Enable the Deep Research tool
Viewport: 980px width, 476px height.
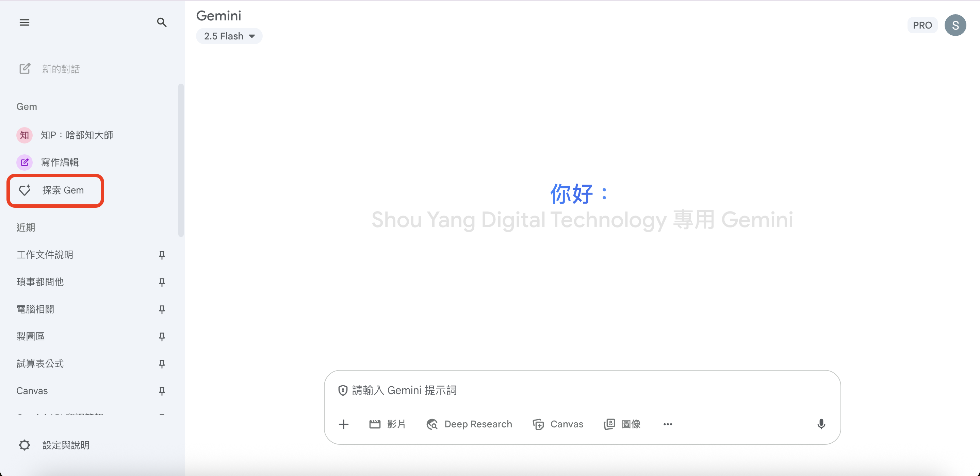click(x=470, y=424)
